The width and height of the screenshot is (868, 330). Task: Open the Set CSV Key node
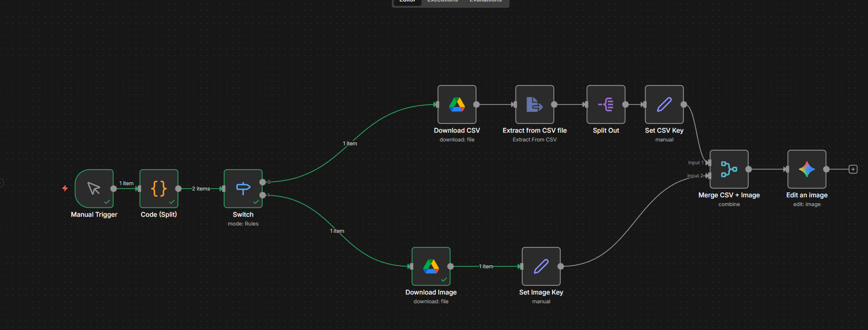[664, 104]
